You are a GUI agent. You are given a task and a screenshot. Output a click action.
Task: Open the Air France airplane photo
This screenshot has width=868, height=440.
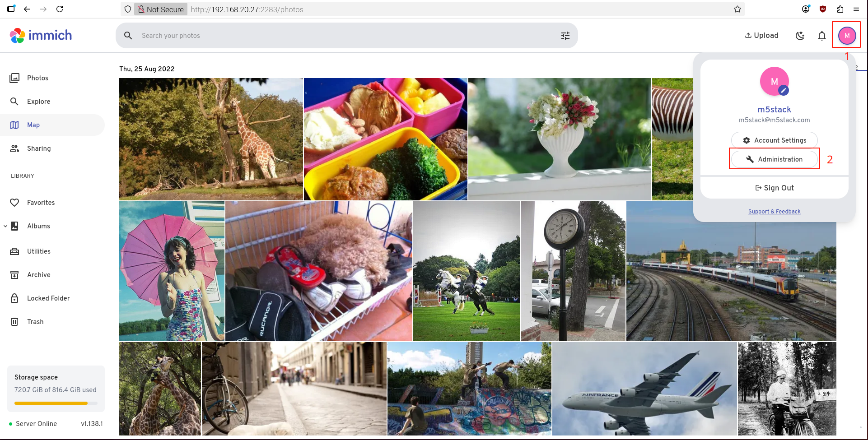[x=644, y=389]
